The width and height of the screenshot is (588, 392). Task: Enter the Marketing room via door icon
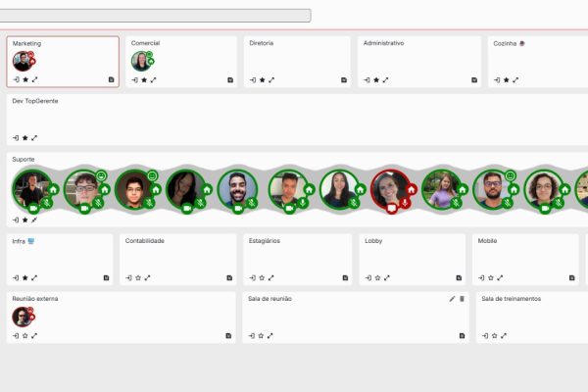click(x=16, y=79)
